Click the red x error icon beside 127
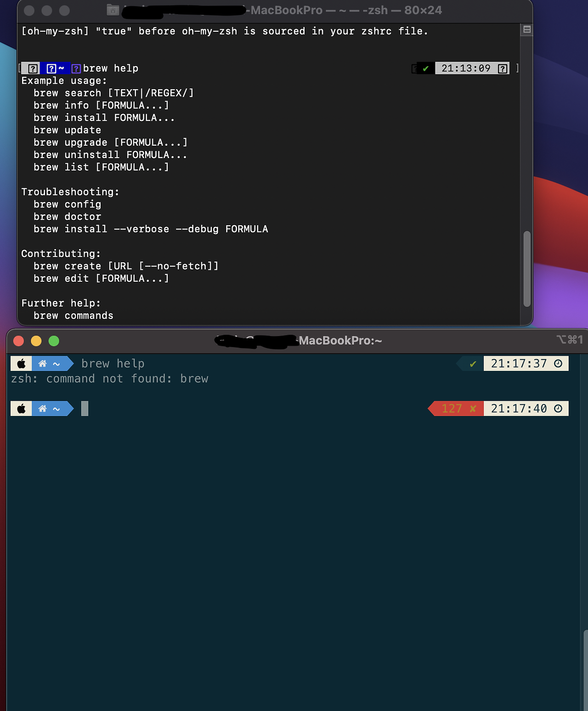The height and width of the screenshot is (711, 588). [x=473, y=409]
